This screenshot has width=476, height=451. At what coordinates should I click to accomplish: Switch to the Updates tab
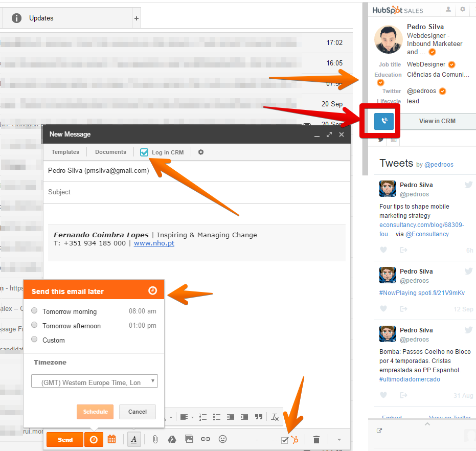41,18
